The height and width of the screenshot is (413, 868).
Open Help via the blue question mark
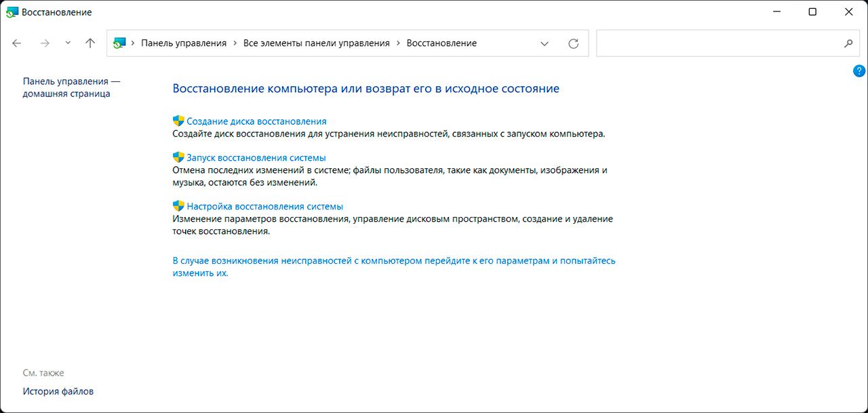coord(859,71)
